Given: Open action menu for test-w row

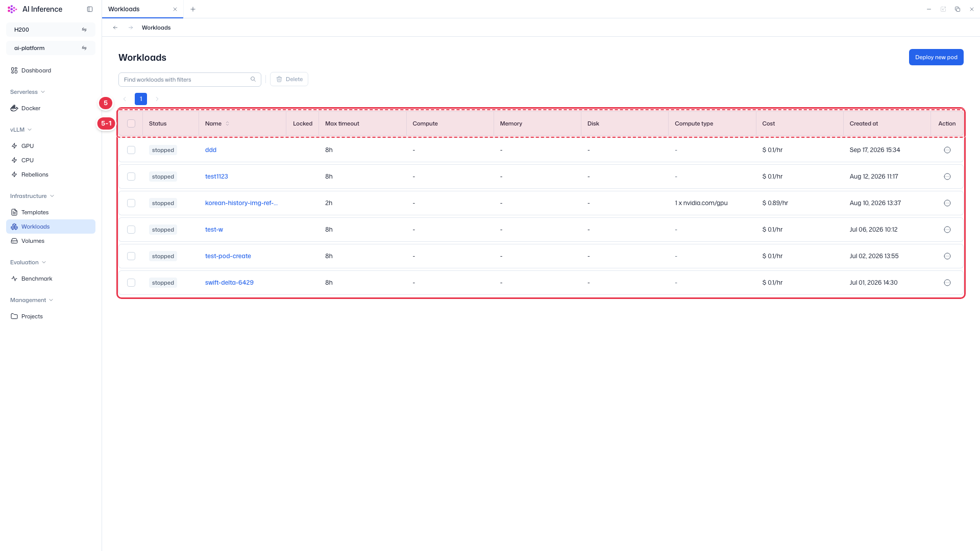Looking at the screenshot, I should [947, 230].
